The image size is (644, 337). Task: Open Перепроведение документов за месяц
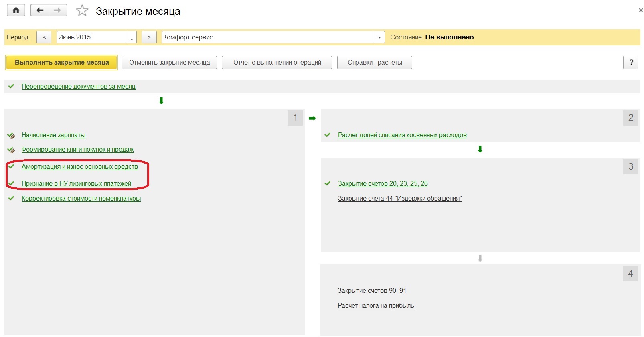(79, 87)
